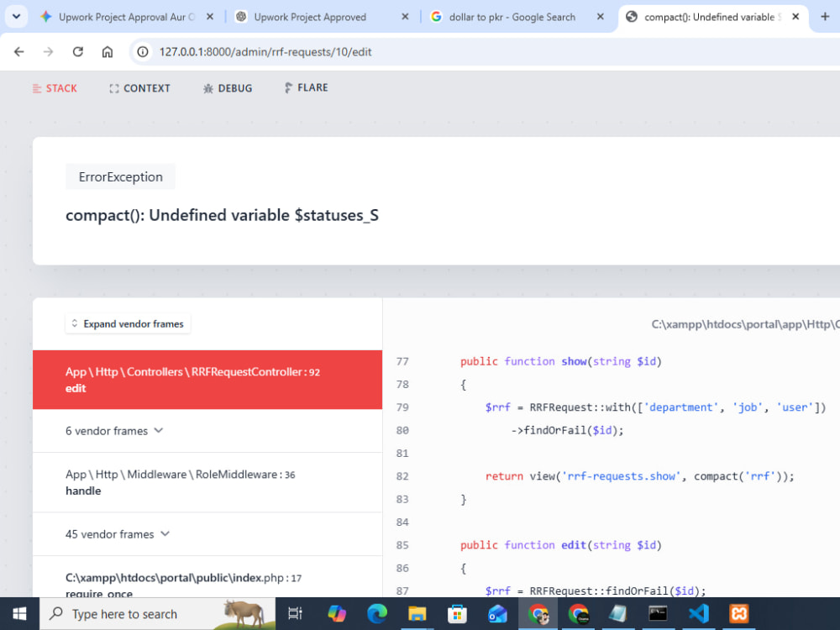Click the ErrorException label

120,176
